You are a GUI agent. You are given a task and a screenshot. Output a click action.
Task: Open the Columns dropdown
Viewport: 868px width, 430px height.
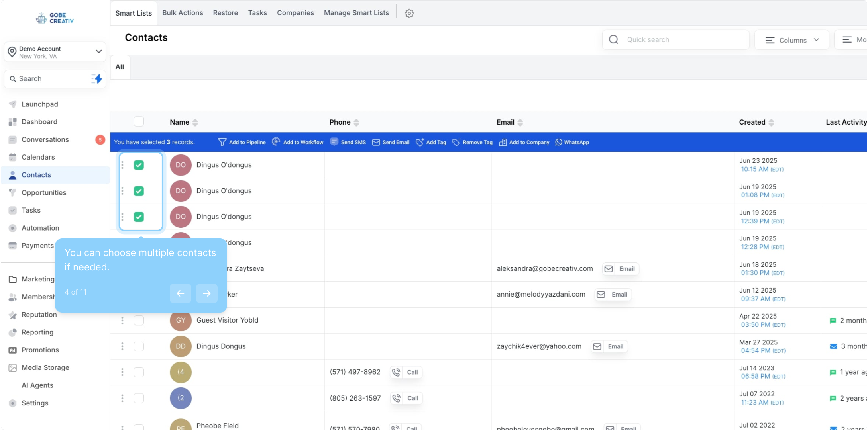(x=791, y=40)
